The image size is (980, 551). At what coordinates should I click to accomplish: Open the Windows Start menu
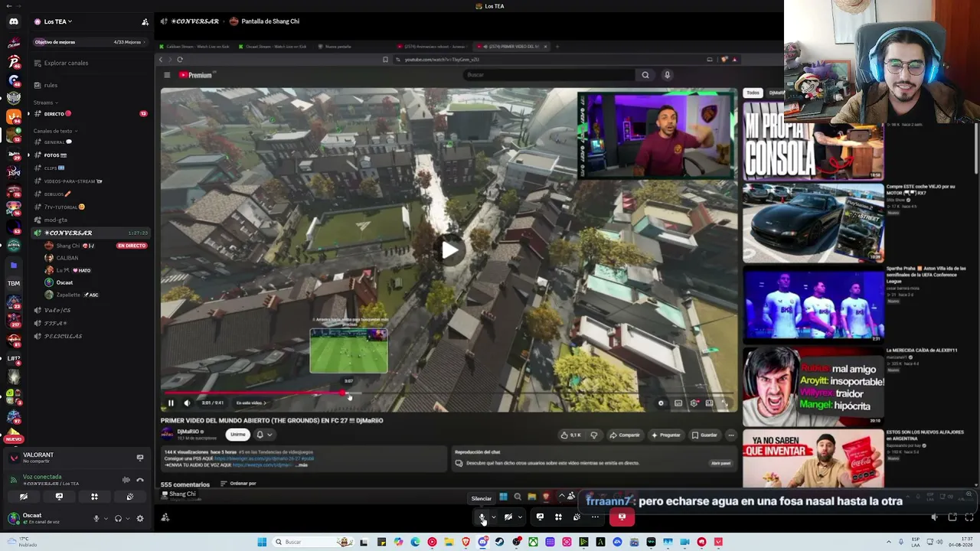[x=262, y=542]
